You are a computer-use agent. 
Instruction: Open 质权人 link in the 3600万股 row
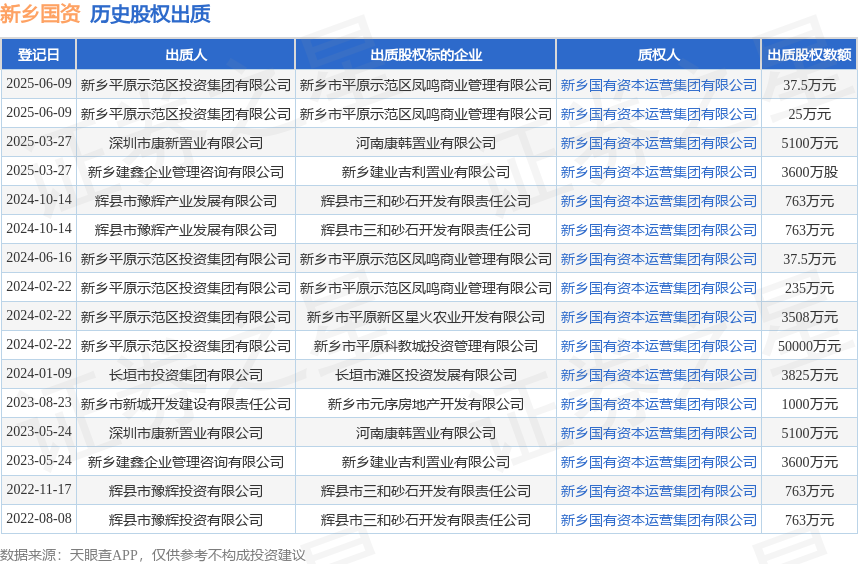click(658, 172)
